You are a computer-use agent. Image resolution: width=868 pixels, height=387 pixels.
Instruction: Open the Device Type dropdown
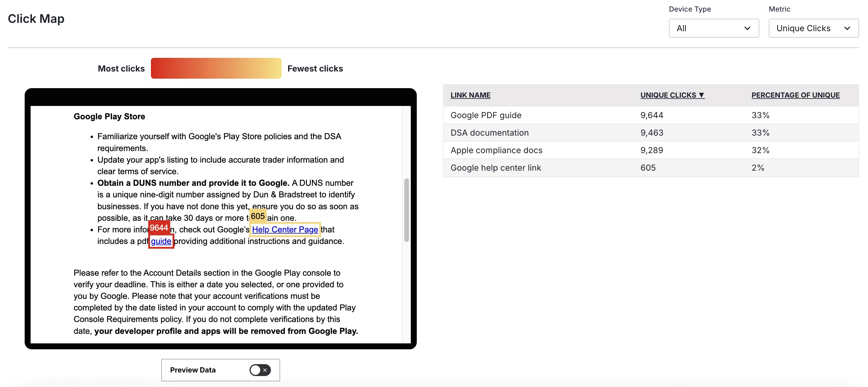pyautogui.click(x=713, y=28)
